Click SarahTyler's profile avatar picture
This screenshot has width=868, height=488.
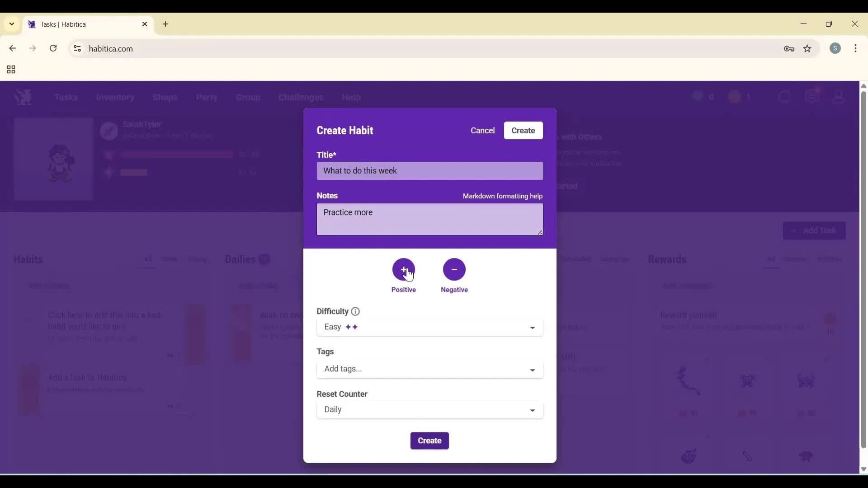[108, 131]
